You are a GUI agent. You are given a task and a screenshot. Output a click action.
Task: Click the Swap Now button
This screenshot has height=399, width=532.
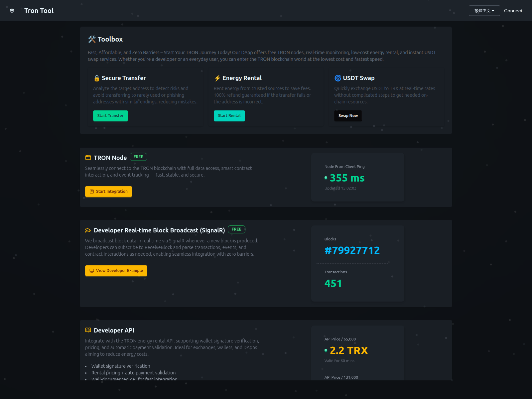coord(348,116)
